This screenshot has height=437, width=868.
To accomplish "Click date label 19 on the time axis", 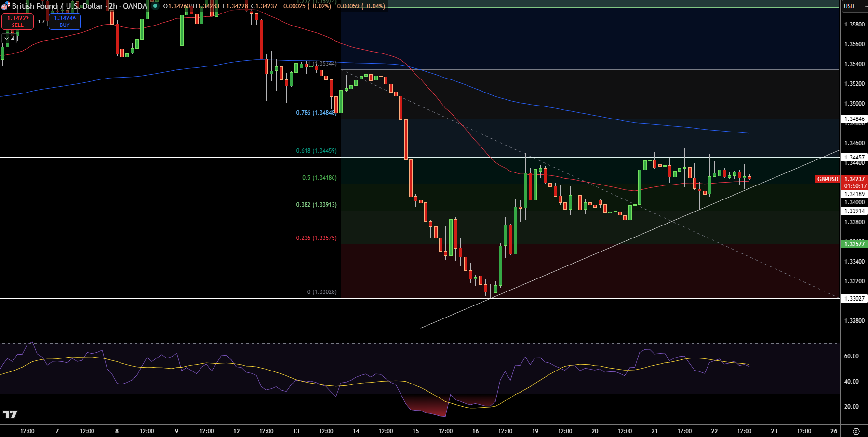I will 535,431.
